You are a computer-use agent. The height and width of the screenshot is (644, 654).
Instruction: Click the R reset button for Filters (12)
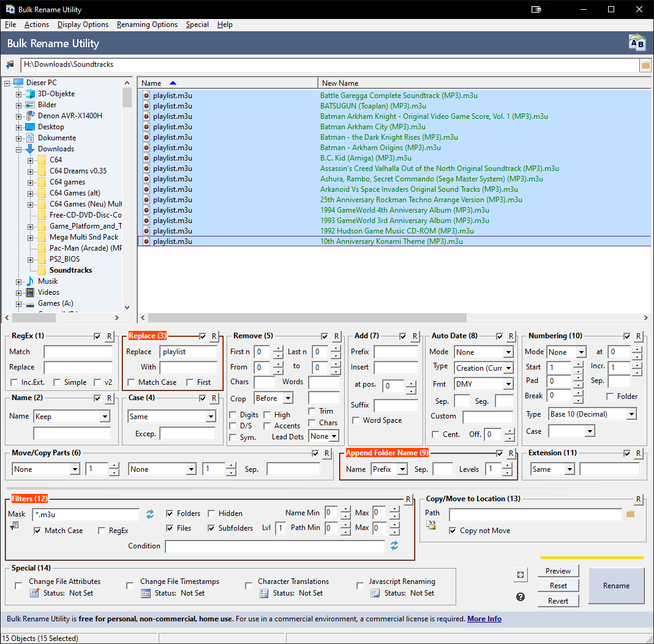pos(408,499)
